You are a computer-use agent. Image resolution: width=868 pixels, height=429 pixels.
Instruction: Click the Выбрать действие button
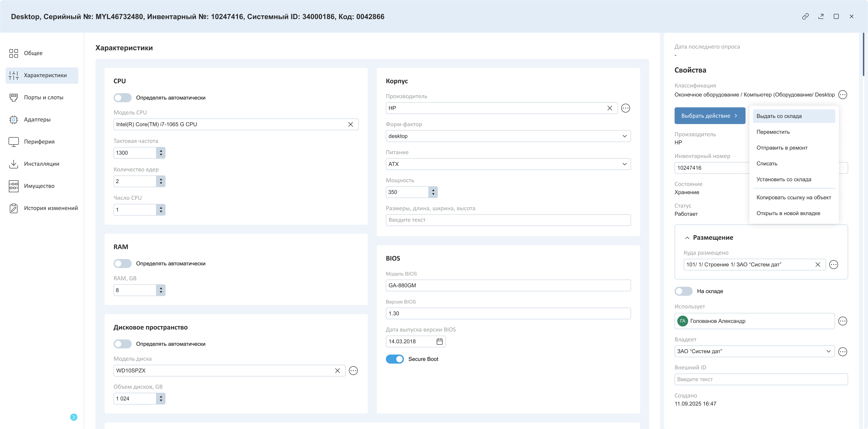[x=710, y=116]
